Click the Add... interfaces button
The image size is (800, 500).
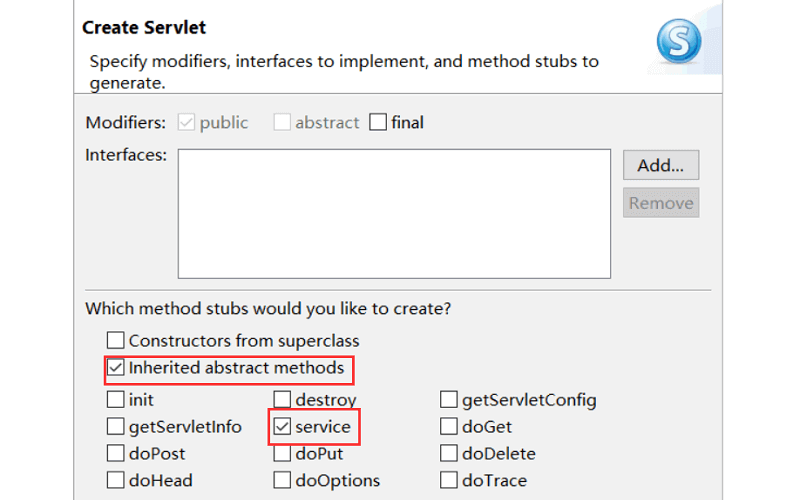[x=660, y=165]
